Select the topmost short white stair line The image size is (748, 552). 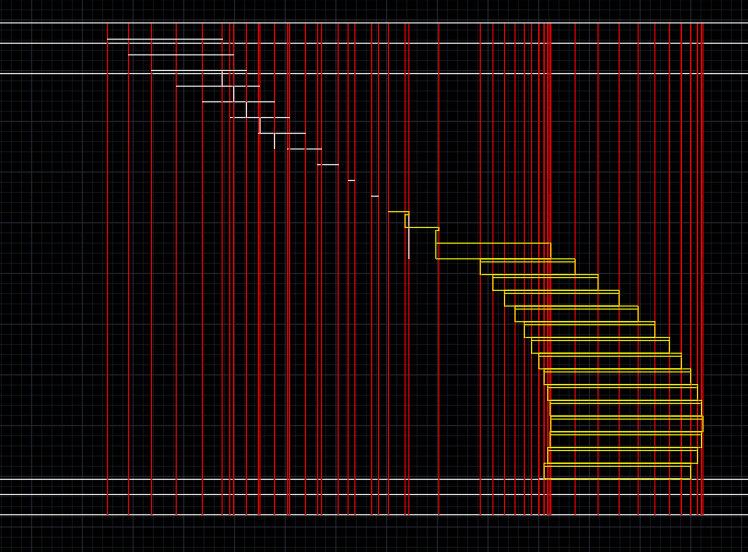click(165, 39)
